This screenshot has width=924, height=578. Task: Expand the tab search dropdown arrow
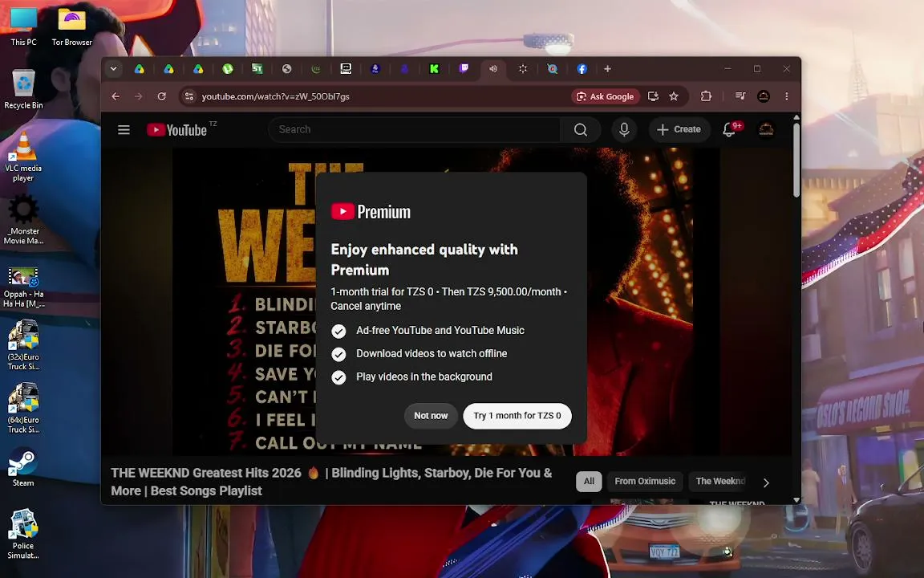pos(114,69)
